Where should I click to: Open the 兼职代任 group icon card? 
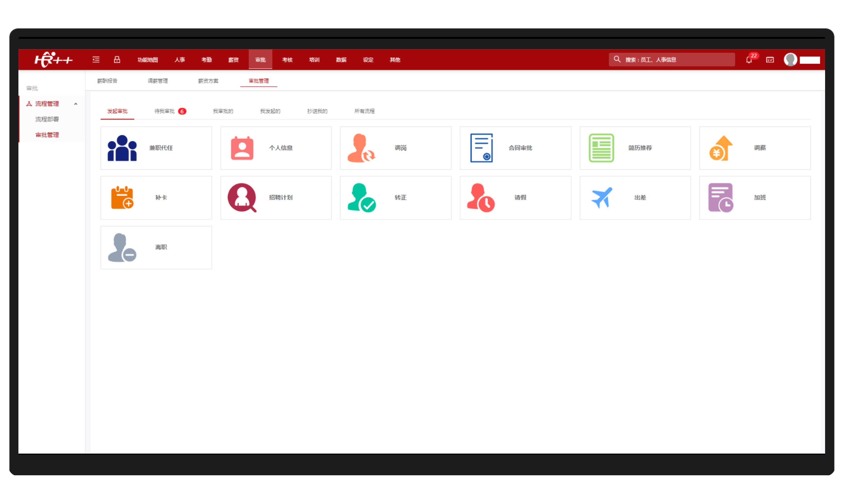pyautogui.click(x=156, y=148)
